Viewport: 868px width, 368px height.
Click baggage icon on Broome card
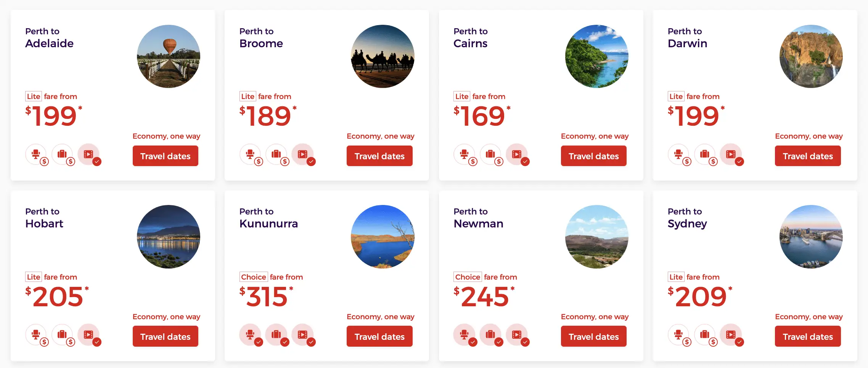(276, 154)
